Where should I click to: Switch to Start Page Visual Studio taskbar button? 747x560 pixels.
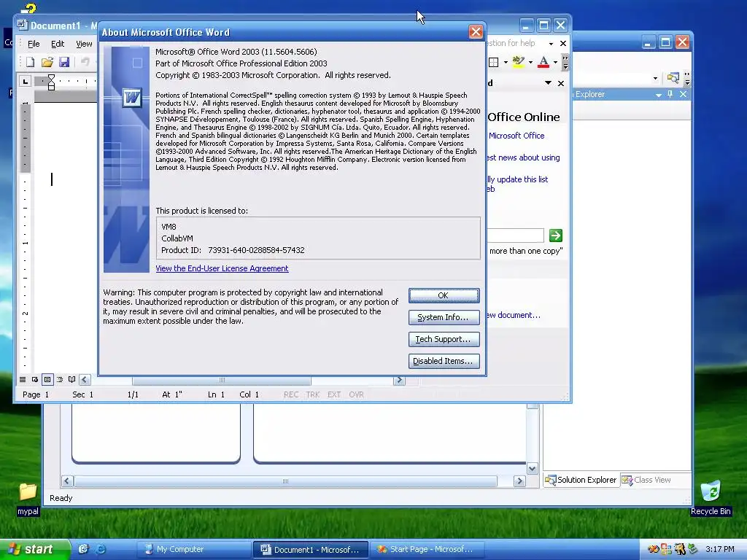pyautogui.click(x=427, y=549)
